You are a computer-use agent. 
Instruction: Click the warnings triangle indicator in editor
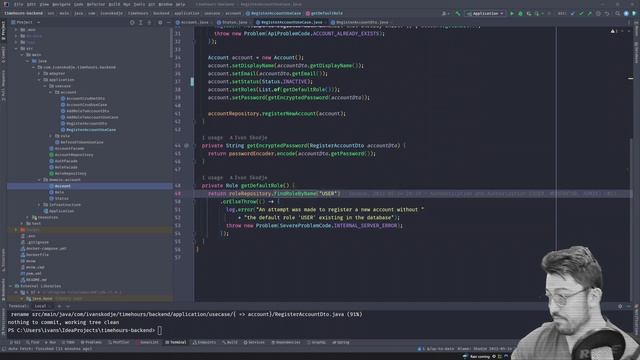point(613,31)
